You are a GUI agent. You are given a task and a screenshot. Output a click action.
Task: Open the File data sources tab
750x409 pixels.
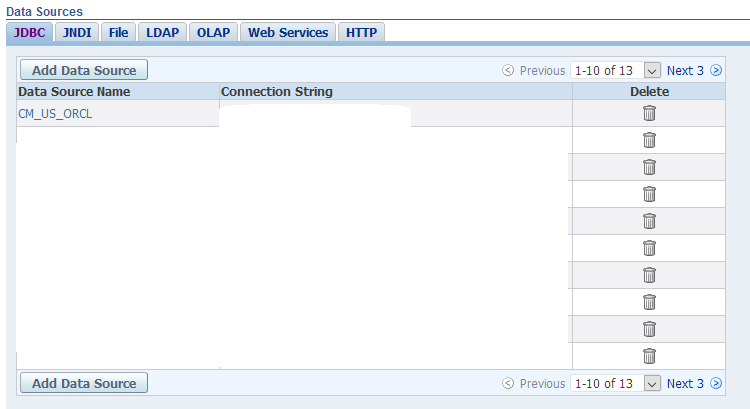pyautogui.click(x=118, y=32)
